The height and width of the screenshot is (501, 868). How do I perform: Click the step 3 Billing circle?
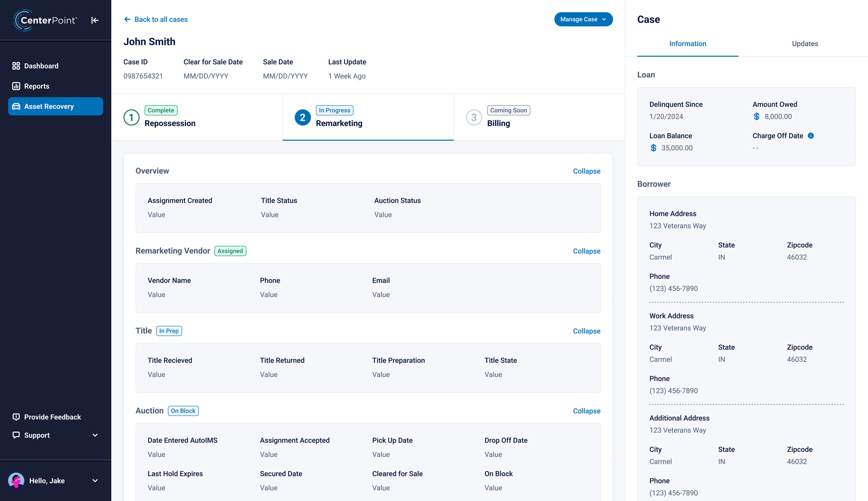(x=474, y=118)
